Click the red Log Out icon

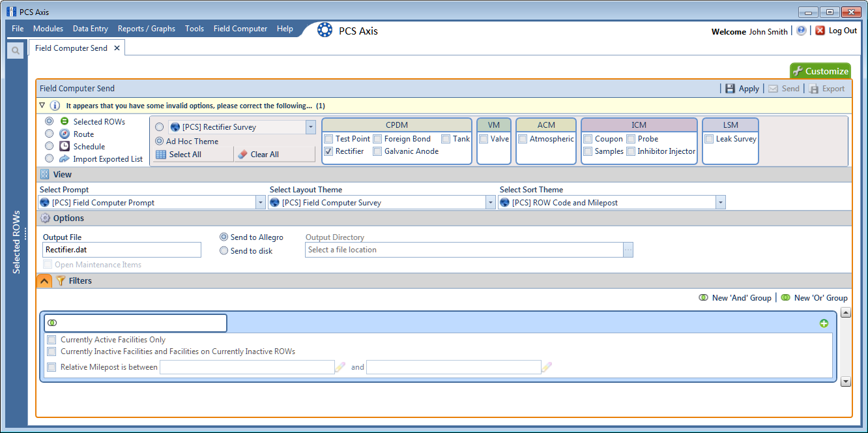pos(820,31)
